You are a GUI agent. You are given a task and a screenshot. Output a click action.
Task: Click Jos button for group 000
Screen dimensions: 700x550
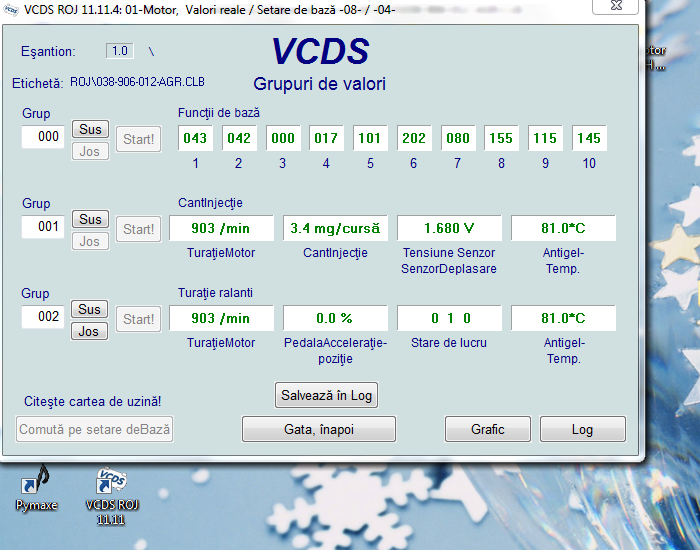click(x=90, y=151)
